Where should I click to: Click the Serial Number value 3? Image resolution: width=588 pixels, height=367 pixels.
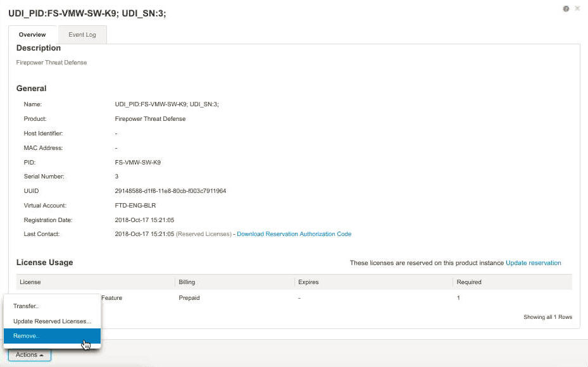pos(116,176)
